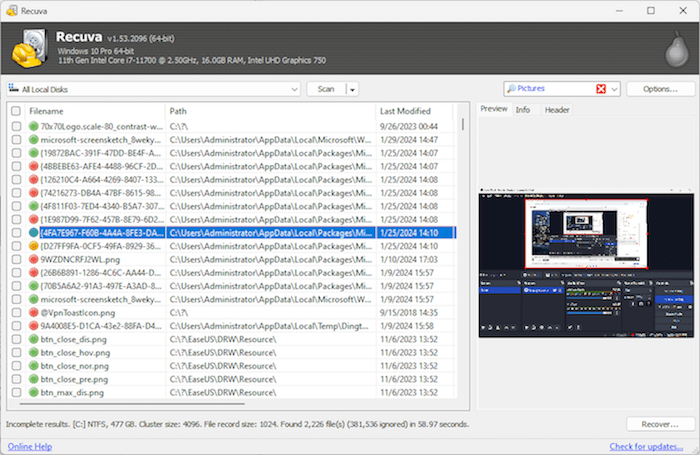
Task: Click inside the Pictures filter text field
Action: (554, 89)
